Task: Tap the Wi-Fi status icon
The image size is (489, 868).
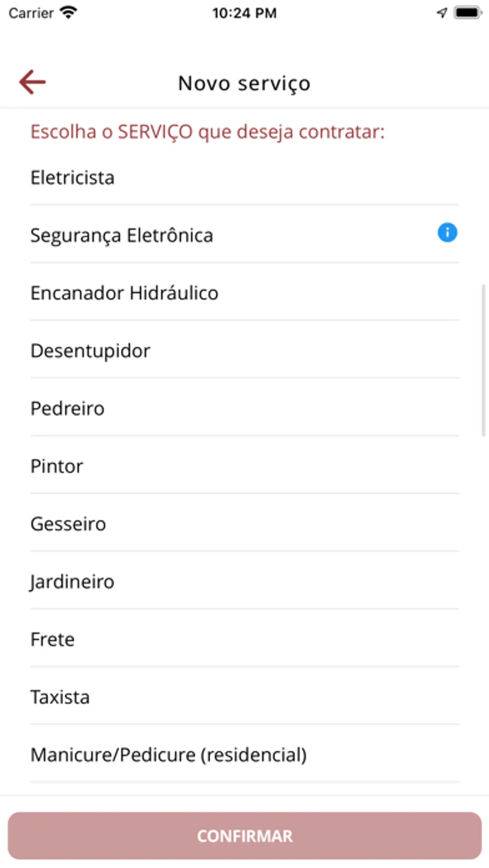Action: (68, 12)
